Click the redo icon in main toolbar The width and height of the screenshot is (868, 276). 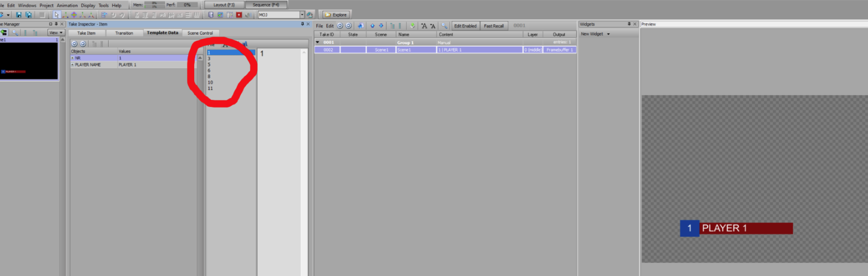(122, 15)
